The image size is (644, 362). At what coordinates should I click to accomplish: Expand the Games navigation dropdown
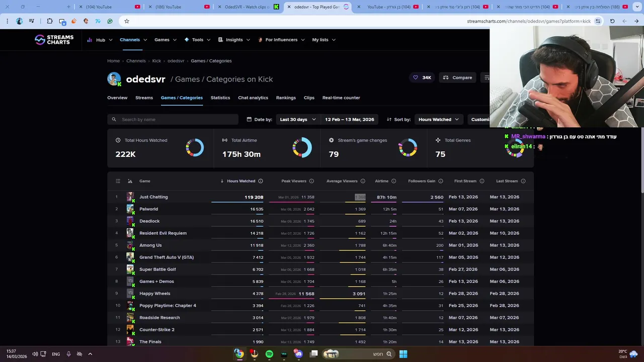click(166, 40)
